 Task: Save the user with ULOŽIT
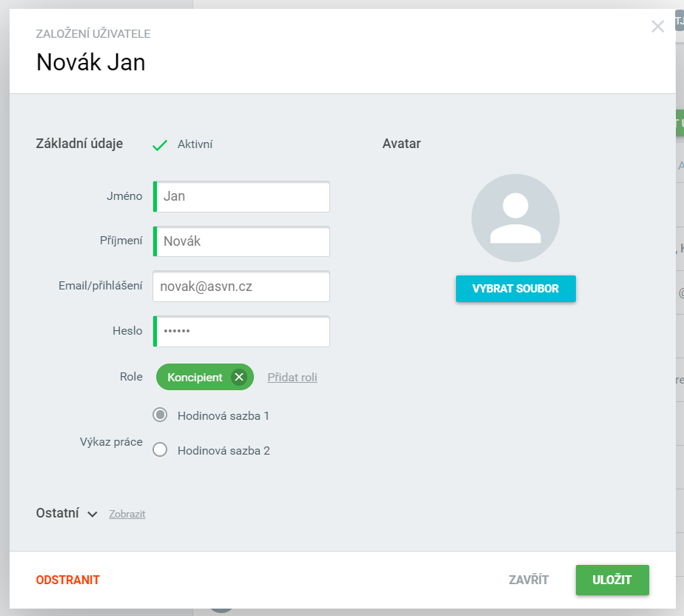click(x=612, y=580)
